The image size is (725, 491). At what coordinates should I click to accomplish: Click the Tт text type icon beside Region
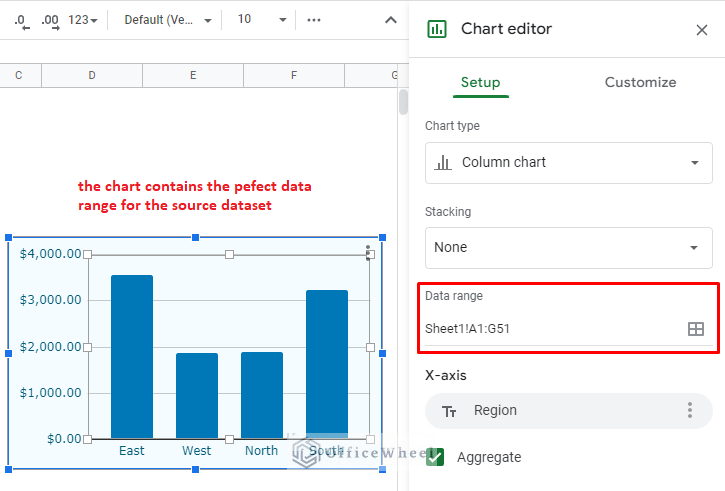pos(449,411)
